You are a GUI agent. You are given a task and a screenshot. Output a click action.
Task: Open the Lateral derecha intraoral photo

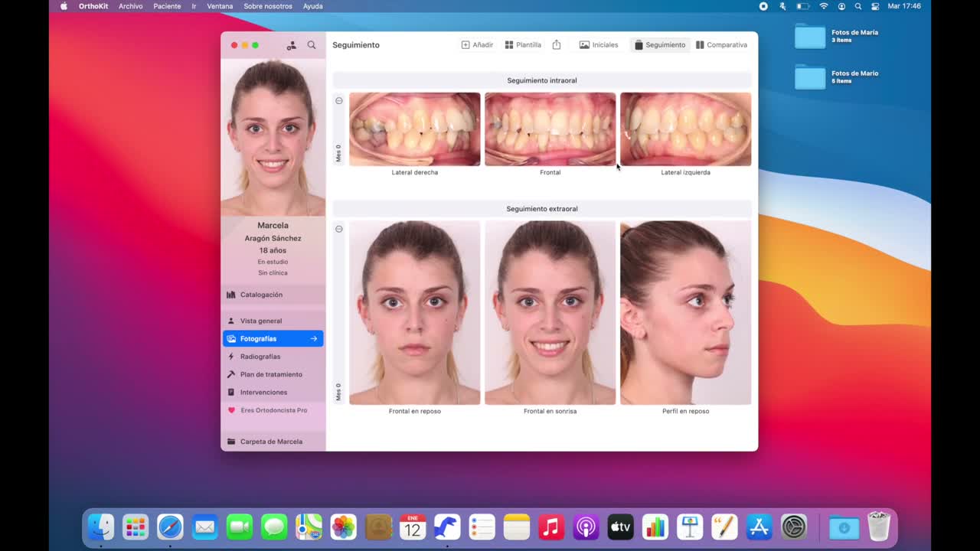pos(415,129)
